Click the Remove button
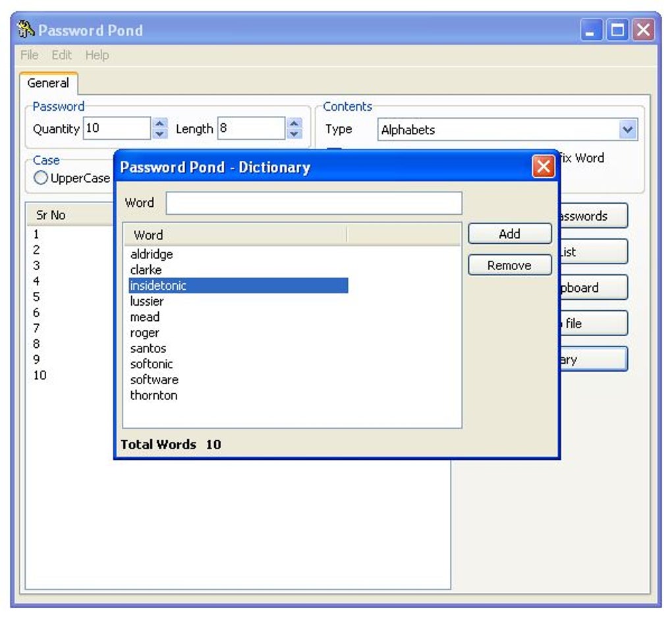 pyautogui.click(x=509, y=266)
